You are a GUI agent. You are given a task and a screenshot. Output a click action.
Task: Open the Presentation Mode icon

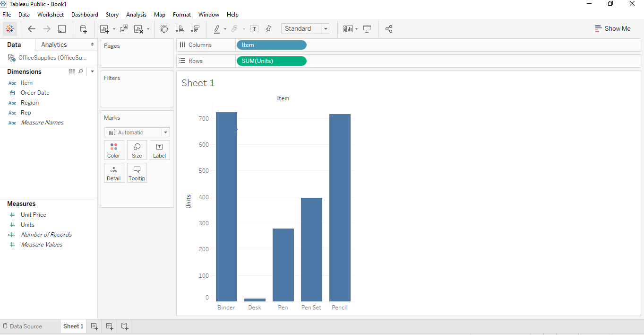pyautogui.click(x=367, y=29)
